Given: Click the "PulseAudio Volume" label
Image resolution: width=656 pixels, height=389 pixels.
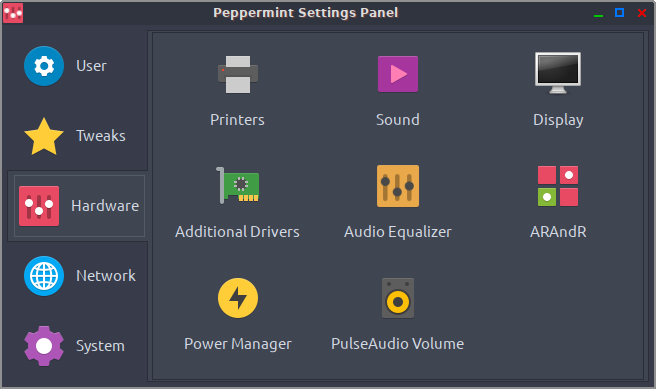Looking at the screenshot, I should [x=397, y=344].
